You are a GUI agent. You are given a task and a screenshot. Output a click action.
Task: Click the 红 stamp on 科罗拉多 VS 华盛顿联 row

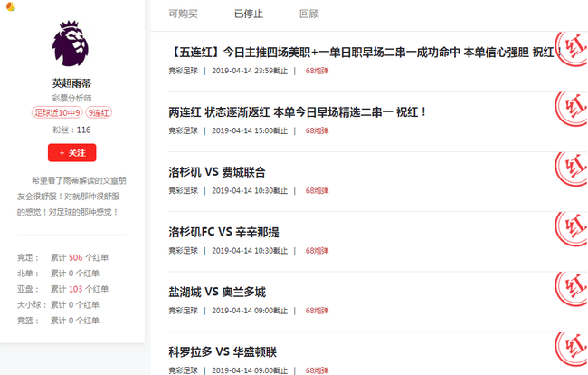(571, 349)
